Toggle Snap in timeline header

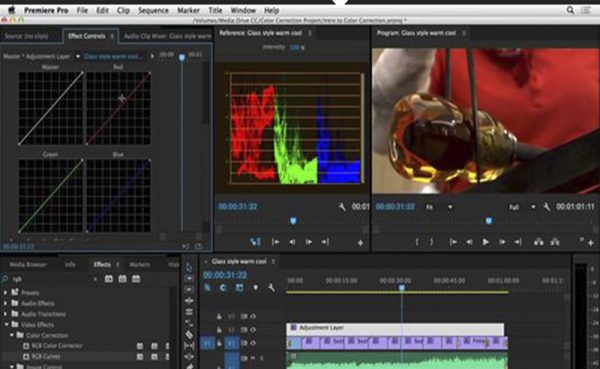(x=223, y=287)
